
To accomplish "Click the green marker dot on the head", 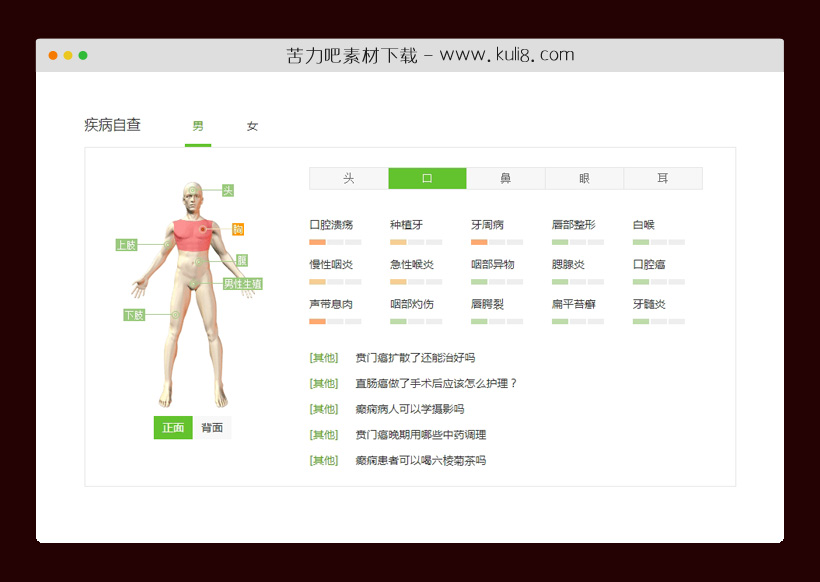I will click(x=192, y=190).
